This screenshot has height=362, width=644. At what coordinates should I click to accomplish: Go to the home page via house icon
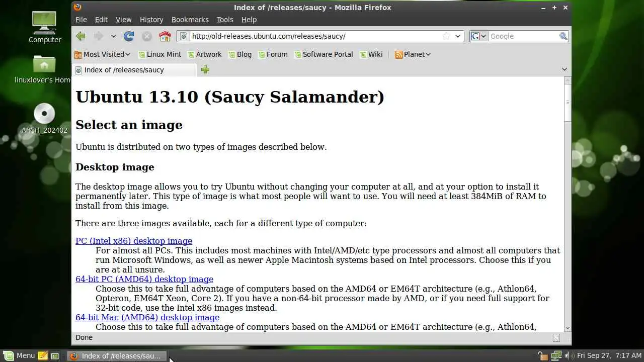(x=165, y=36)
